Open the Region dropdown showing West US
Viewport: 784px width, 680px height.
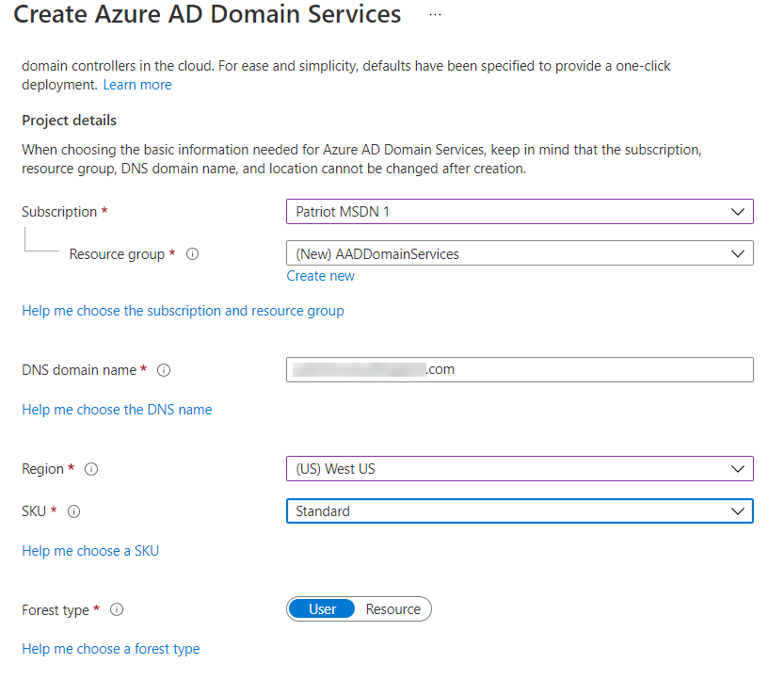tap(520, 469)
